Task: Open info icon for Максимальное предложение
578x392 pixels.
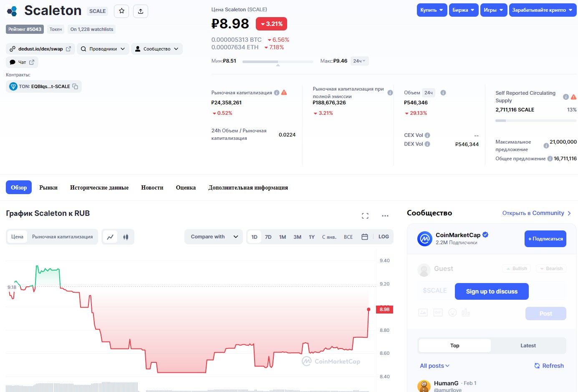Action: 546,146
